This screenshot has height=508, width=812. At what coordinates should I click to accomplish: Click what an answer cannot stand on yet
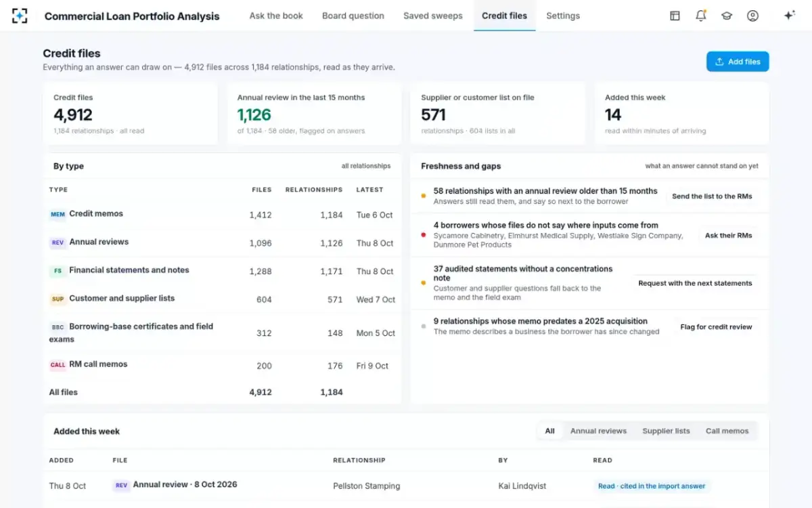coord(702,166)
